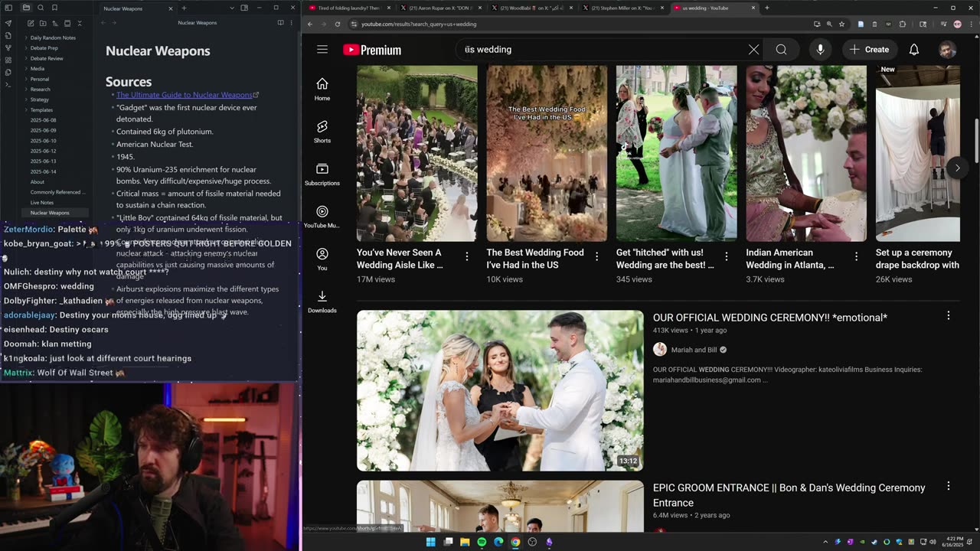
Task: Open the YouTube account avatar menu
Action: click(947, 50)
